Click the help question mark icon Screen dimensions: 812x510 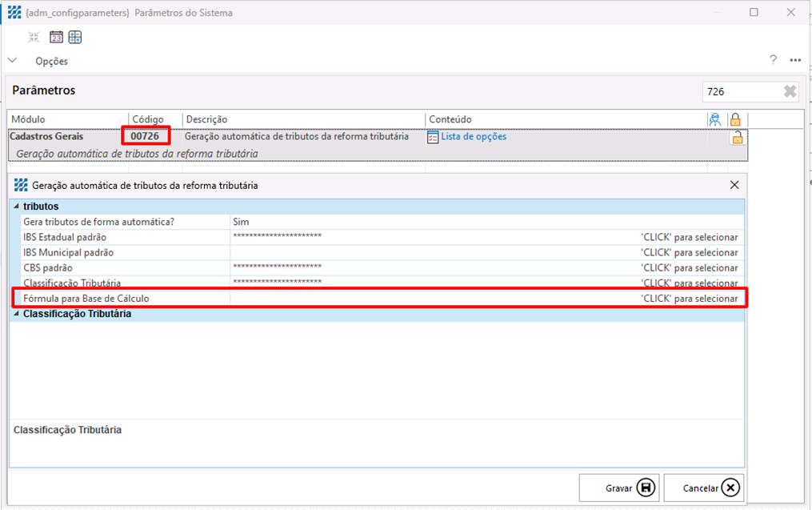point(773,61)
